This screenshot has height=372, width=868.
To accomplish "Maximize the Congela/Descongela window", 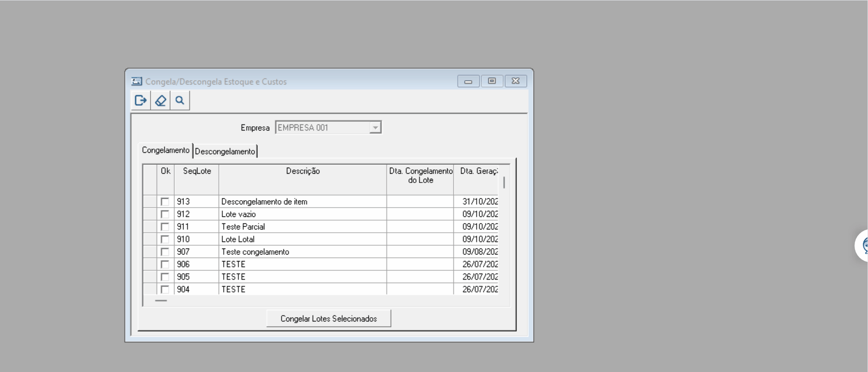I will tap(492, 81).
